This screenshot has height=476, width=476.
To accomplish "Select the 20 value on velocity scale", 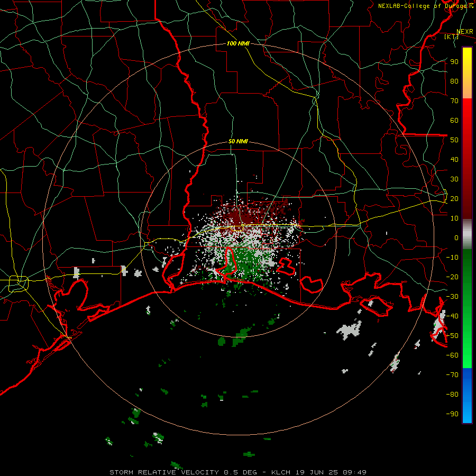I will click(x=454, y=198).
